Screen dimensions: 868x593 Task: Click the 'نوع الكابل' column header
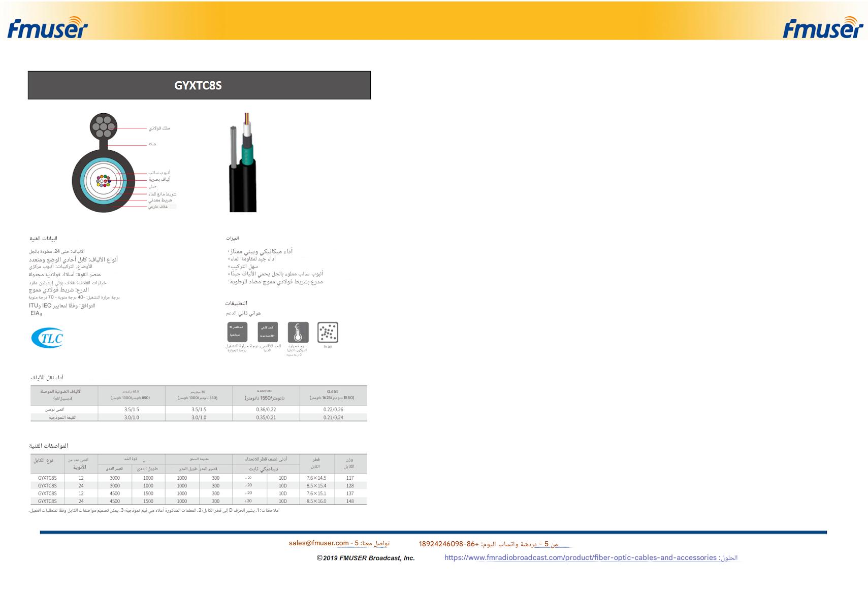pyautogui.click(x=43, y=460)
